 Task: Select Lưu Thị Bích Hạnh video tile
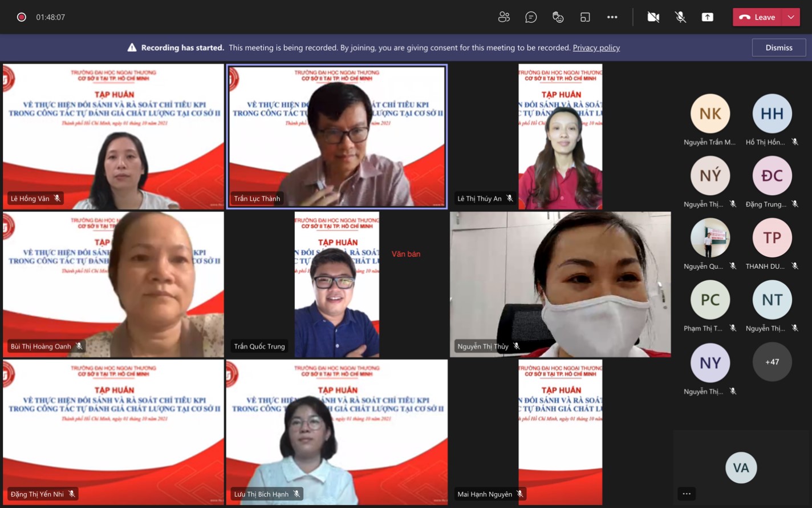(x=337, y=432)
